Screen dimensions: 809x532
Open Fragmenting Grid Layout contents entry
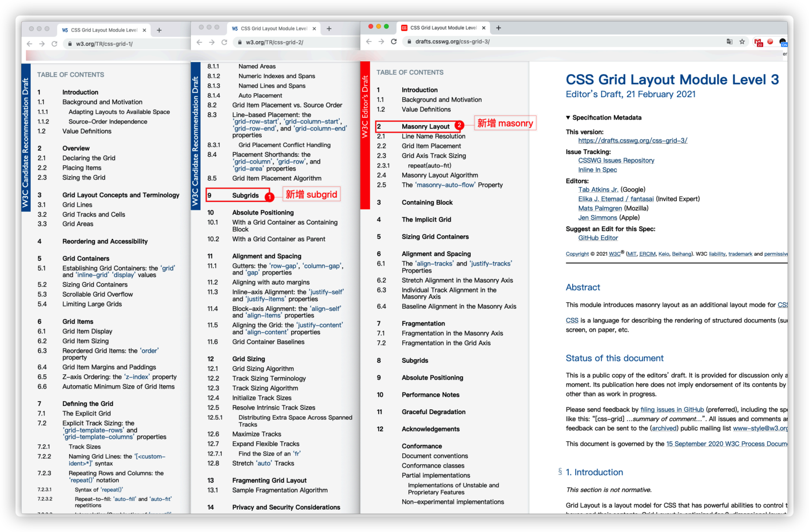[x=269, y=481]
